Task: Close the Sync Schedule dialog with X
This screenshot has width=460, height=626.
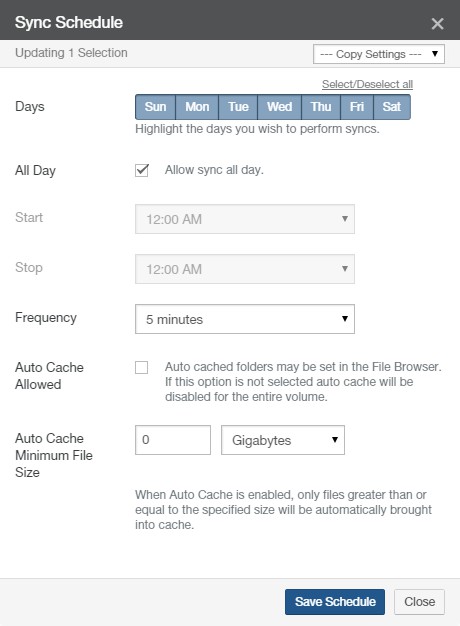Action: click(x=437, y=24)
